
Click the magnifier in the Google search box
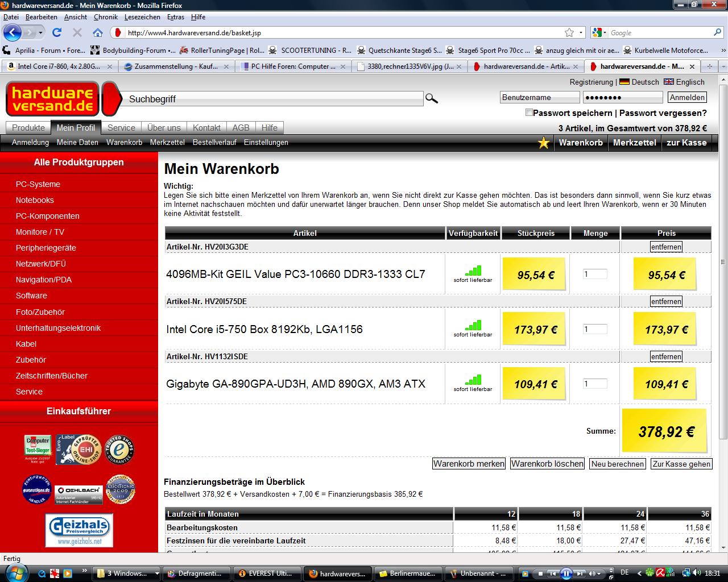pos(717,32)
